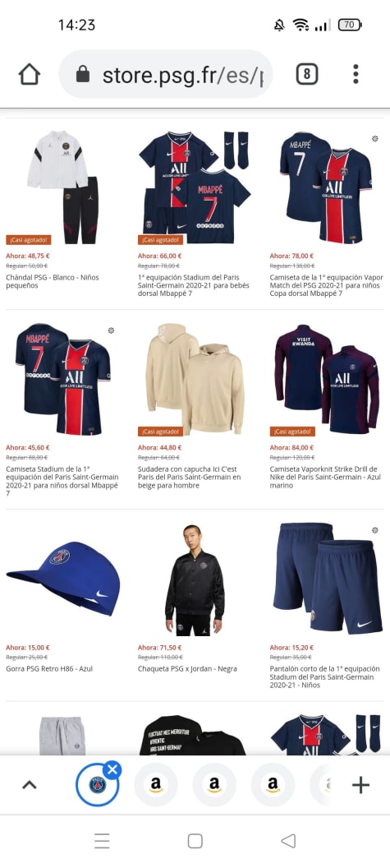Open Gorra PSG Retro H86 Azul link

click(49, 669)
